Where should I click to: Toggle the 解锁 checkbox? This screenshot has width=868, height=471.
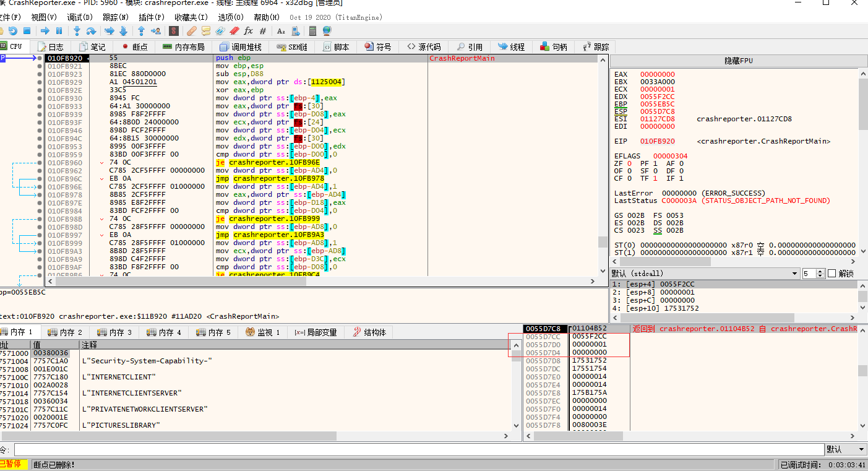[x=832, y=274]
